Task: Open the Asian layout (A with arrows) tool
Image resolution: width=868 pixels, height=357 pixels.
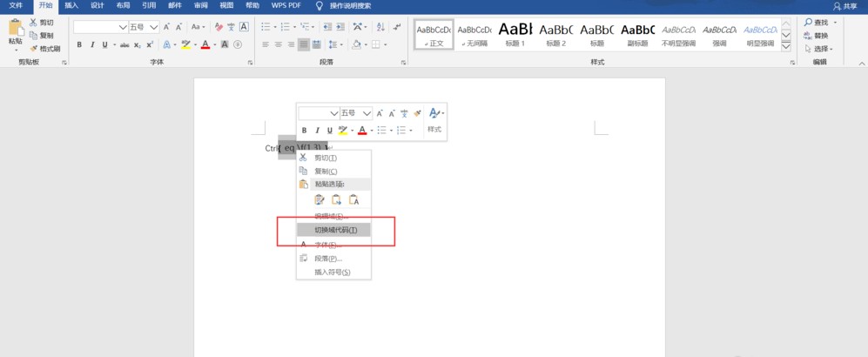Action: (360, 27)
